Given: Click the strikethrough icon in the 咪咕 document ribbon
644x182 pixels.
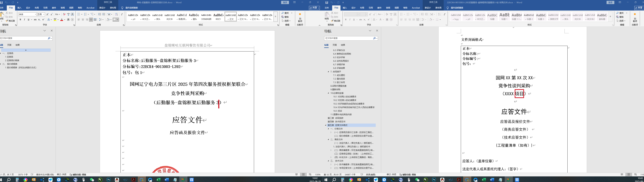Looking at the screenshot, I should tap(35, 20).
